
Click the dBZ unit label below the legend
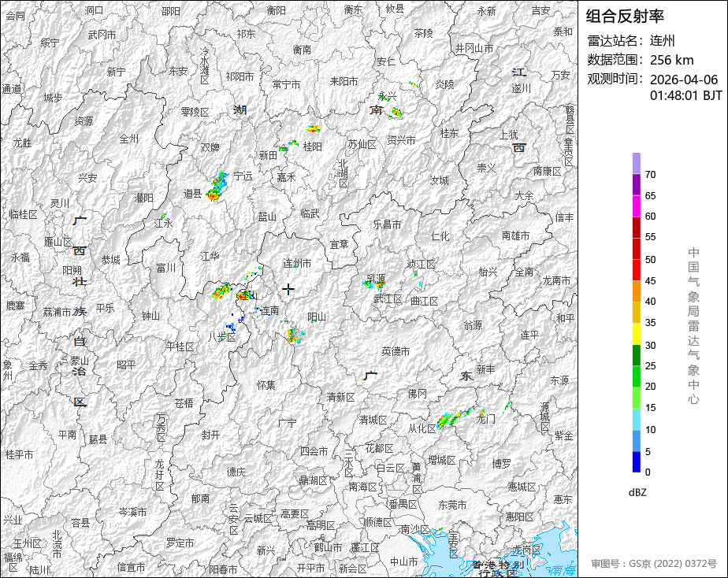coord(637,492)
